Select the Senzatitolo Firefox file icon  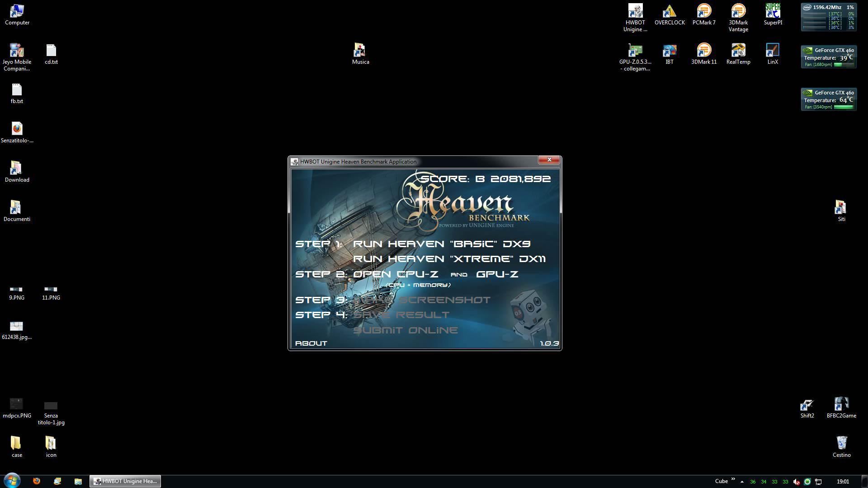(17, 132)
